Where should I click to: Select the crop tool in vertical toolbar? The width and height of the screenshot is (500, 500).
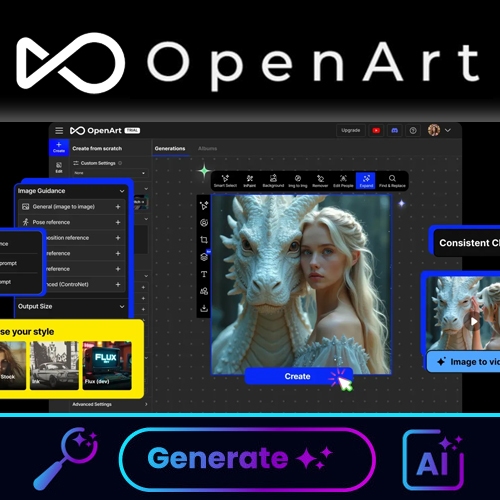(x=204, y=240)
